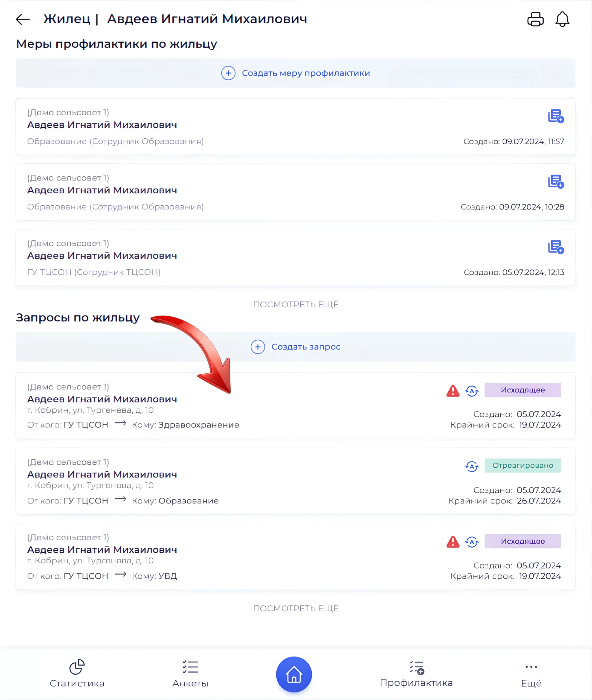Screen dimensions: 592x700
Task: Open request addressed to Здравоохранение
Action: pos(295,406)
